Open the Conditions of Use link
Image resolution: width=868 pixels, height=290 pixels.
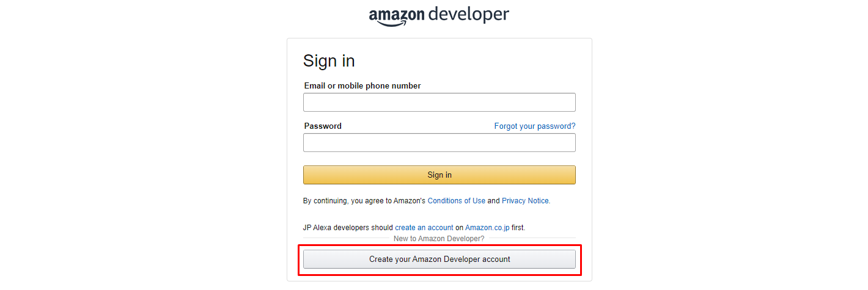tap(456, 201)
